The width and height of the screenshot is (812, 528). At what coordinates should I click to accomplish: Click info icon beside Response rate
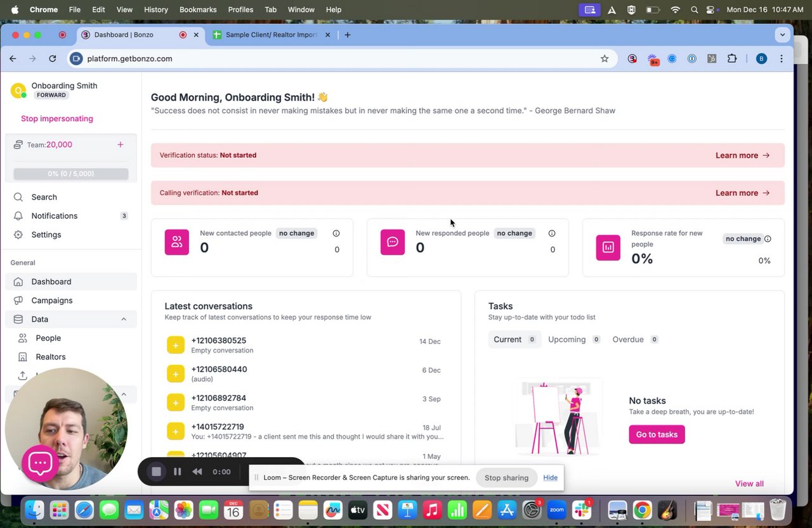pyautogui.click(x=768, y=239)
